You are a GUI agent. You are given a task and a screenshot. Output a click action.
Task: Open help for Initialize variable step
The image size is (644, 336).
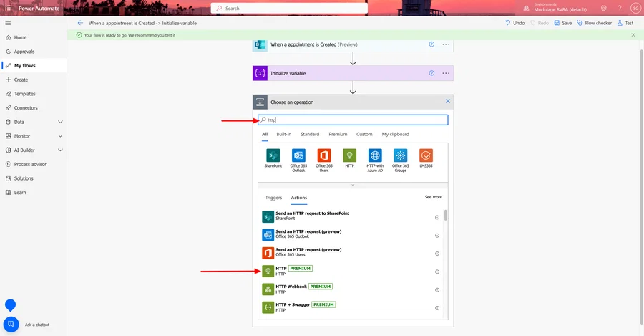click(x=431, y=73)
